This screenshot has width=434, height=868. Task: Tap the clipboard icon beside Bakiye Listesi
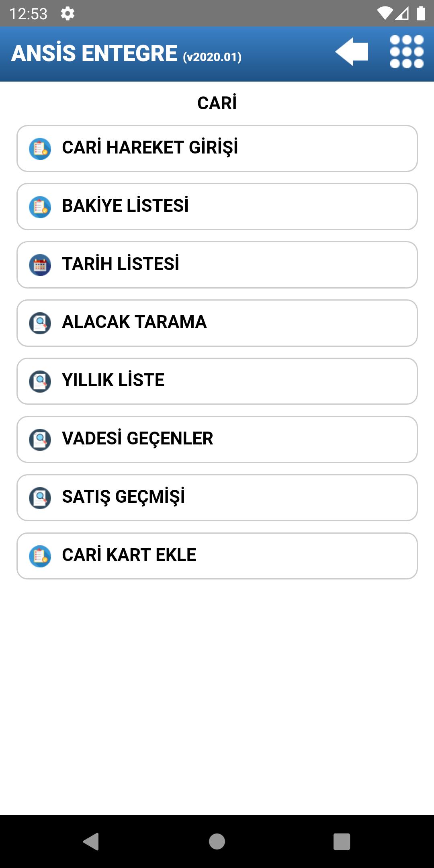(40, 207)
